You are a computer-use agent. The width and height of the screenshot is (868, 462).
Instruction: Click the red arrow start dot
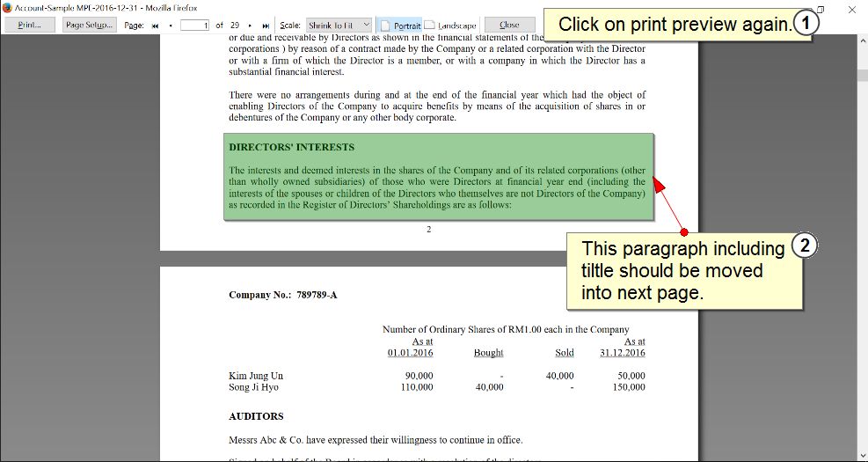684,231
